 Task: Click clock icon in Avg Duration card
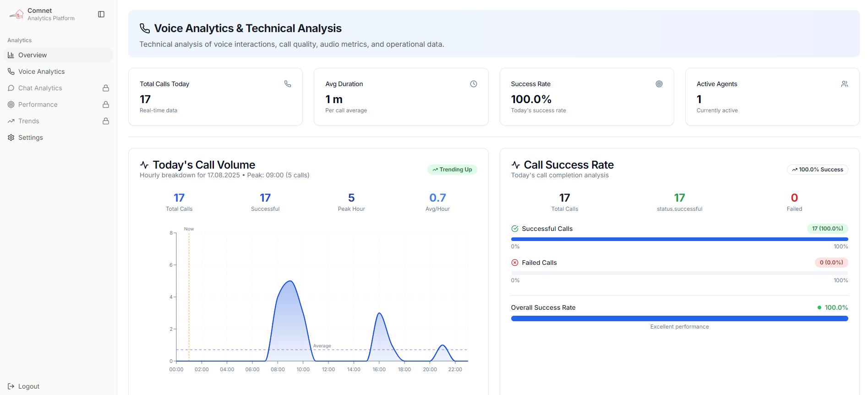pos(474,84)
